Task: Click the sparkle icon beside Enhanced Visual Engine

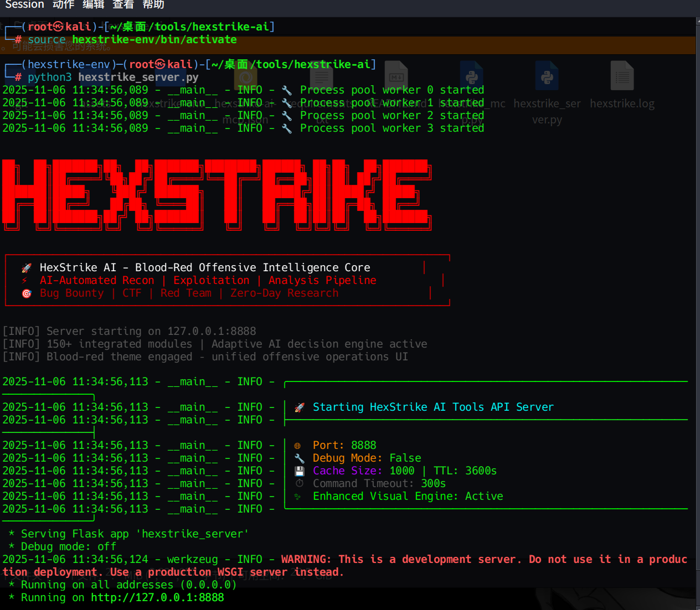Action: pos(297,497)
